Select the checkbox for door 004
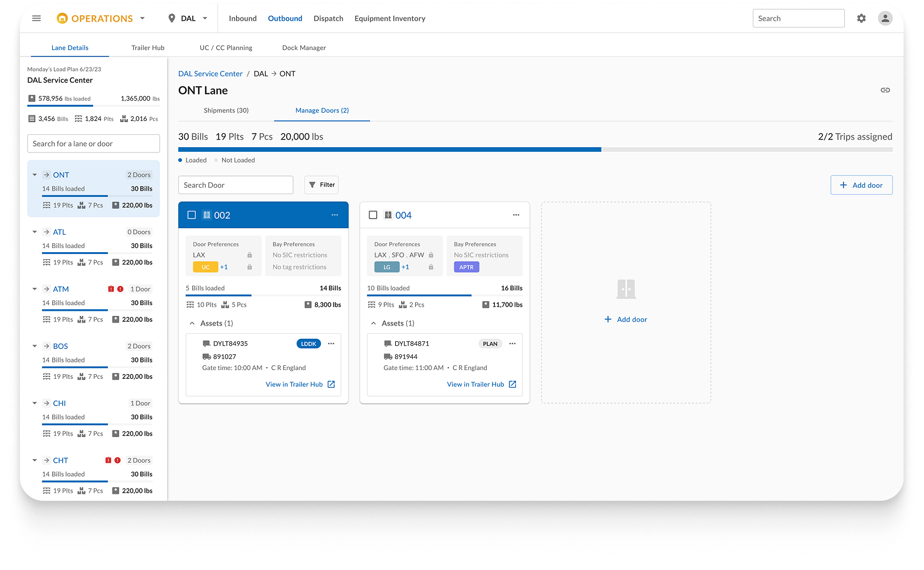 (373, 215)
